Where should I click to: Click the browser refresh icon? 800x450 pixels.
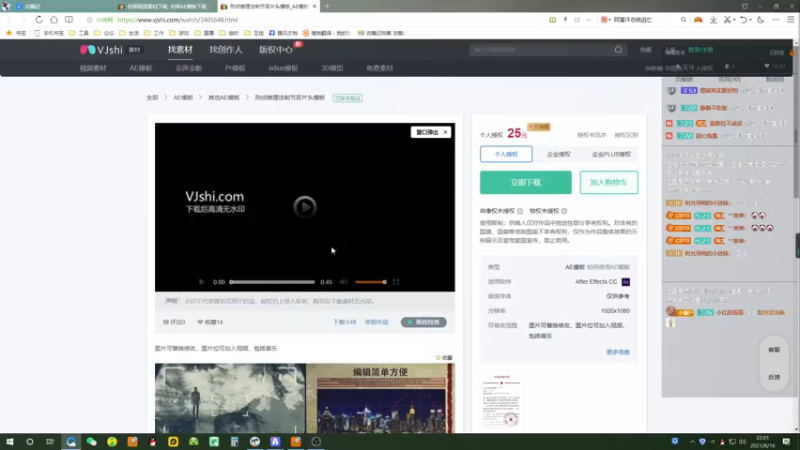coord(39,20)
